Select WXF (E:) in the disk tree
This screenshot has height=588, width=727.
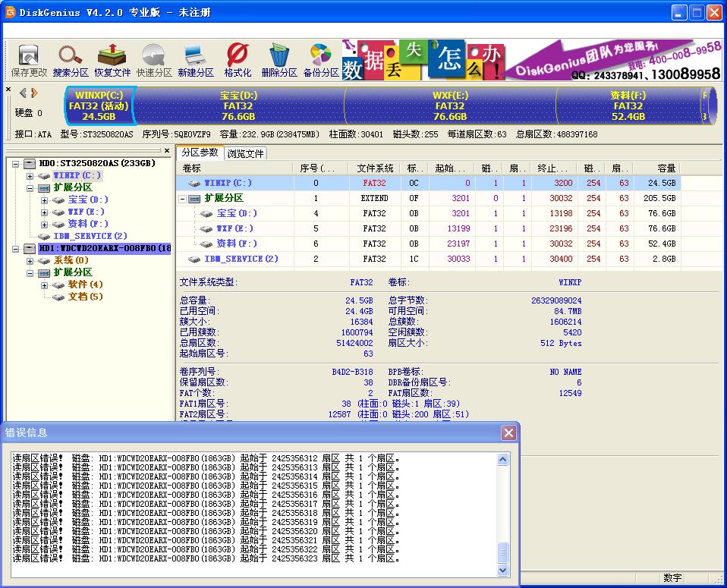[x=87, y=212]
